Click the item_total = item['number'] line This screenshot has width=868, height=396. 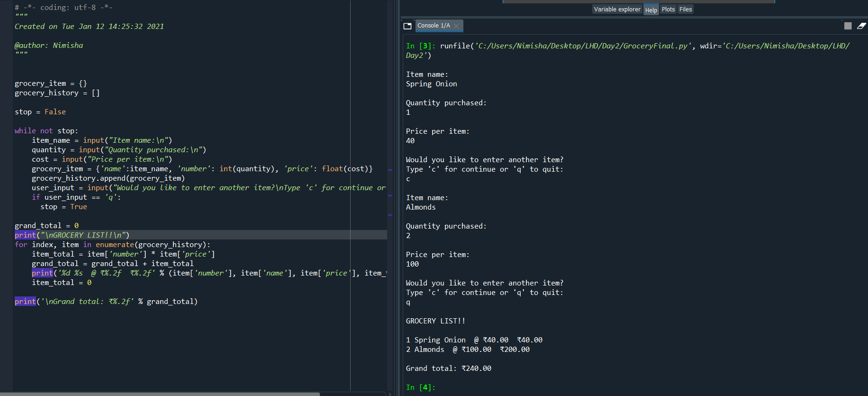click(123, 254)
